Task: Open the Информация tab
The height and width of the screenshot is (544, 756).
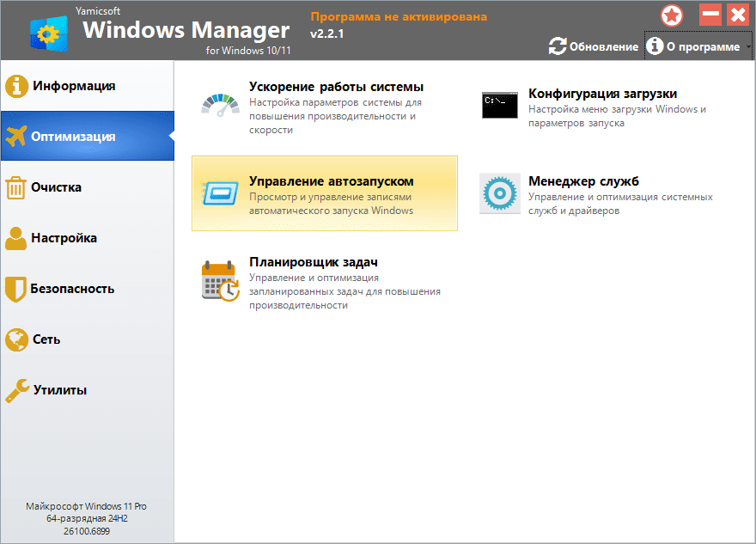Action: (x=88, y=86)
